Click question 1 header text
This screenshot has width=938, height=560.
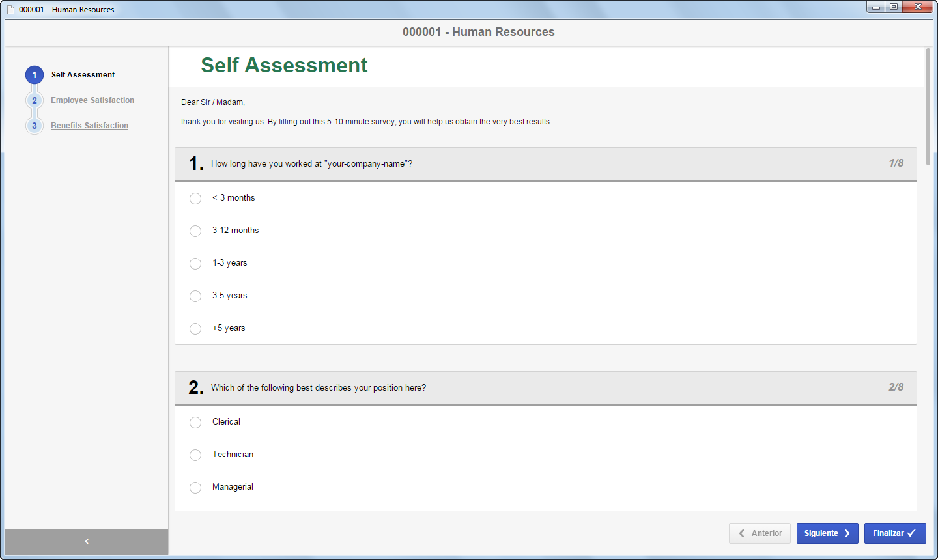[x=311, y=164]
